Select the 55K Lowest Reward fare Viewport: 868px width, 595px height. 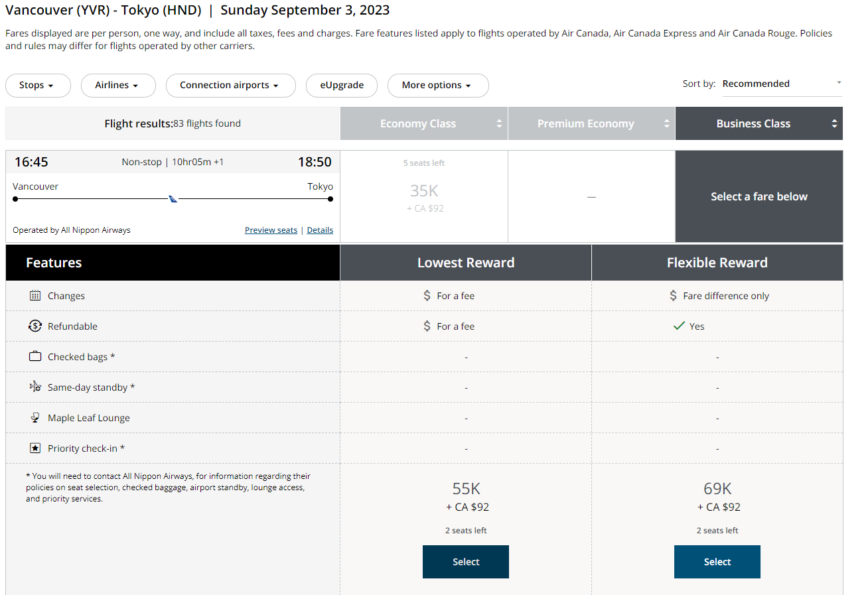click(x=465, y=562)
